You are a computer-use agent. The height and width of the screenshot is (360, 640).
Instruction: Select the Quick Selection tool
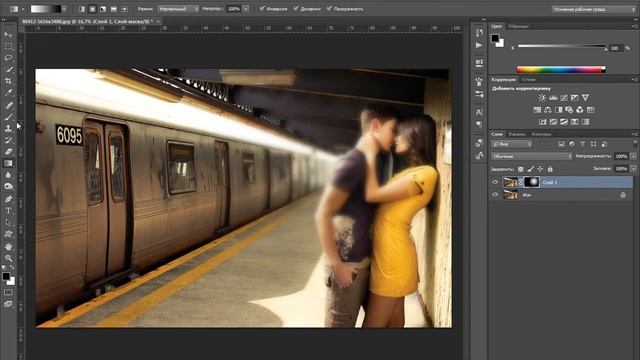click(8, 70)
